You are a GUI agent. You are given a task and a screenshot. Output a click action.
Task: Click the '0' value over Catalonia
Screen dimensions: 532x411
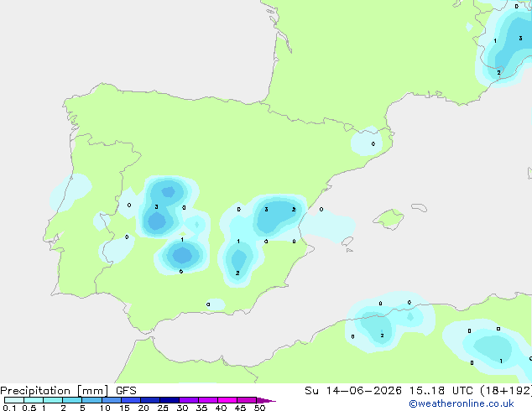coord(373,143)
